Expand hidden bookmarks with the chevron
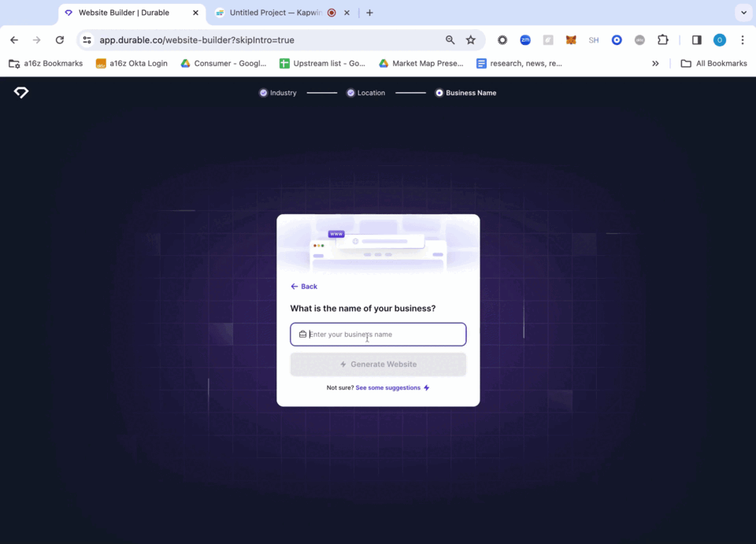 [x=656, y=63]
